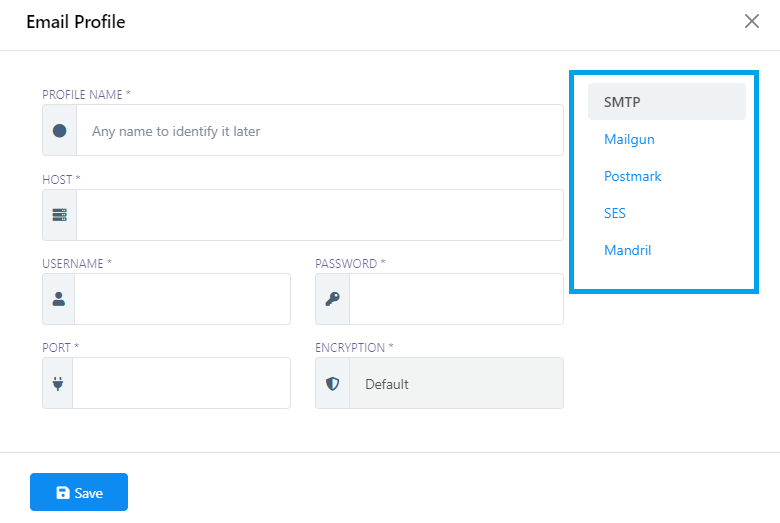Click the server icon in Host field

click(x=59, y=215)
